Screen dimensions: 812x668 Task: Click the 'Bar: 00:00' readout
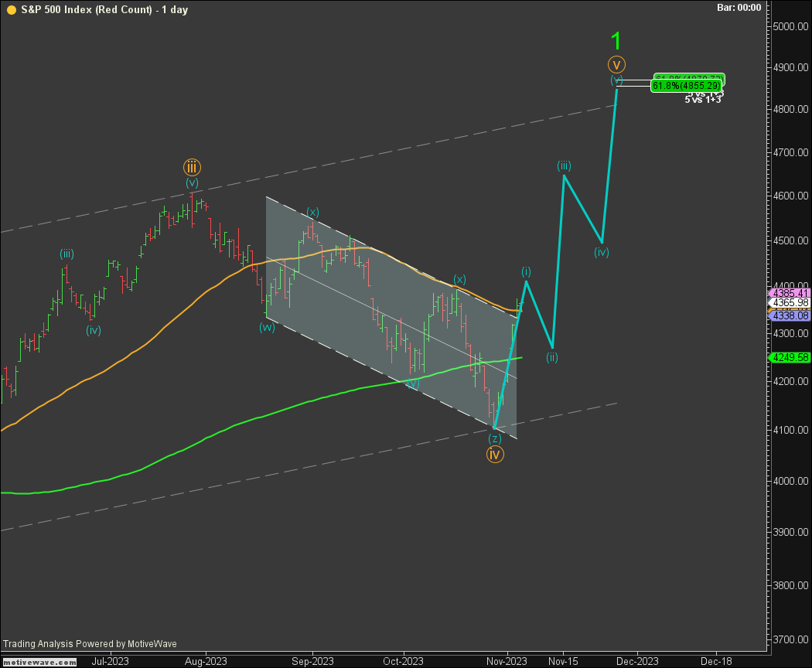739,8
